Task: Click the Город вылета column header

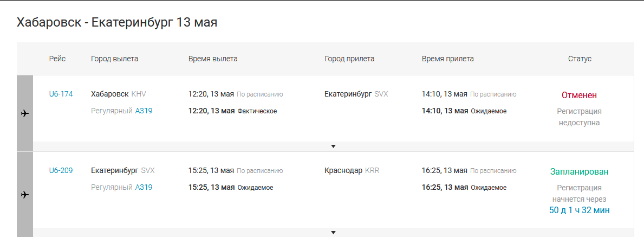Action: pyautogui.click(x=114, y=59)
